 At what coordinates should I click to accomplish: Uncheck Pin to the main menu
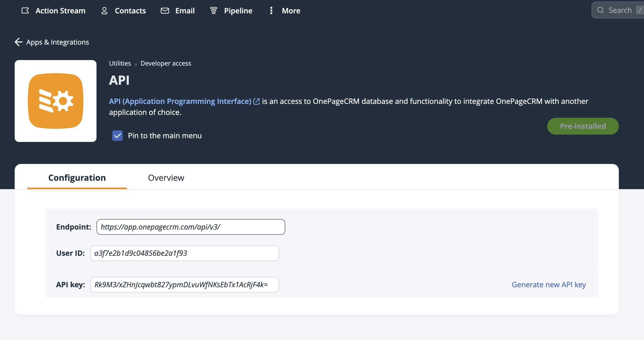(117, 136)
